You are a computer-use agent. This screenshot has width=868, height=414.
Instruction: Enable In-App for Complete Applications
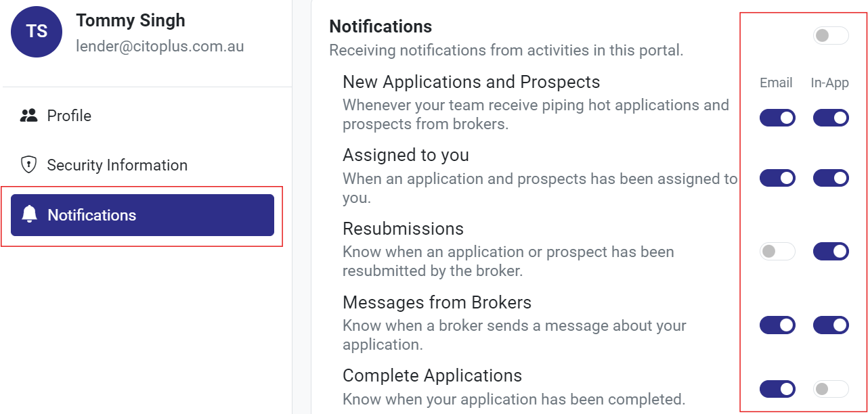pyautogui.click(x=831, y=389)
